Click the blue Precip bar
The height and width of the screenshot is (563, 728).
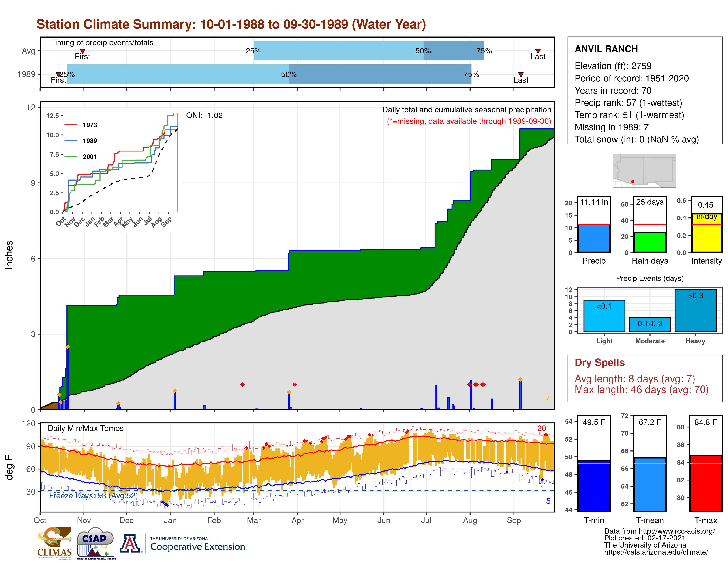pos(594,238)
